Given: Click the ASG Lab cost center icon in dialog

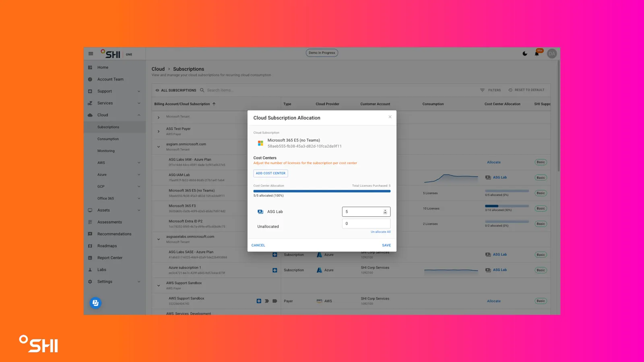Looking at the screenshot, I should 260,212.
